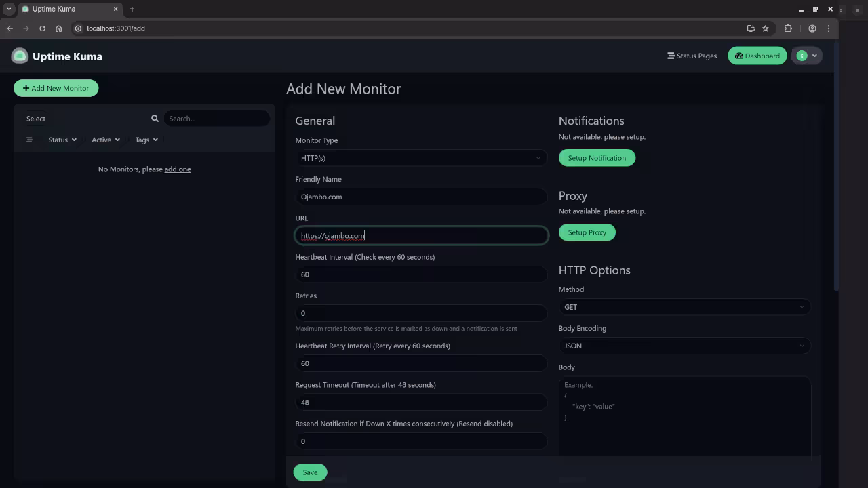Open the browser extensions icon
The height and width of the screenshot is (488, 868).
click(x=788, y=28)
